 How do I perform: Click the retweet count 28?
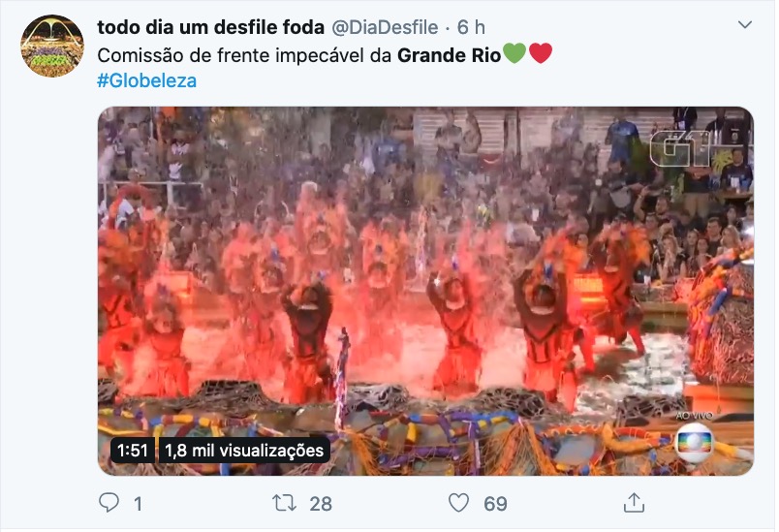321,504
